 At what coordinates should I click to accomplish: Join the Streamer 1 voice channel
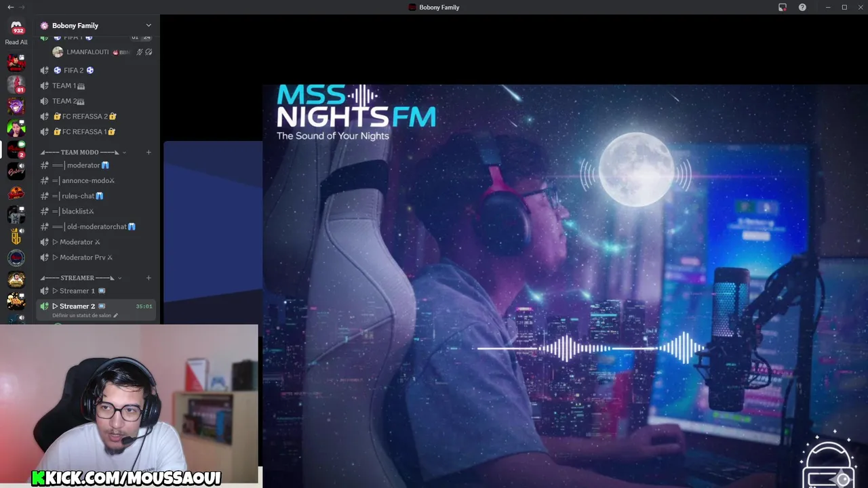point(96,291)
